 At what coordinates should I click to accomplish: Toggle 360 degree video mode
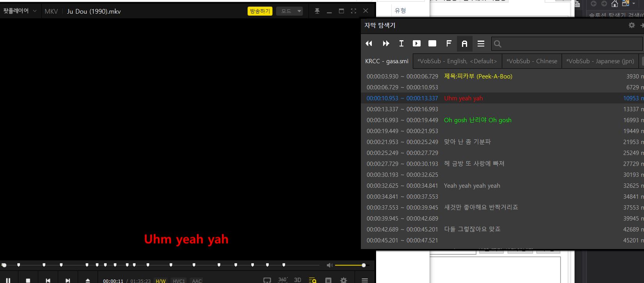[x=283, y=280]
